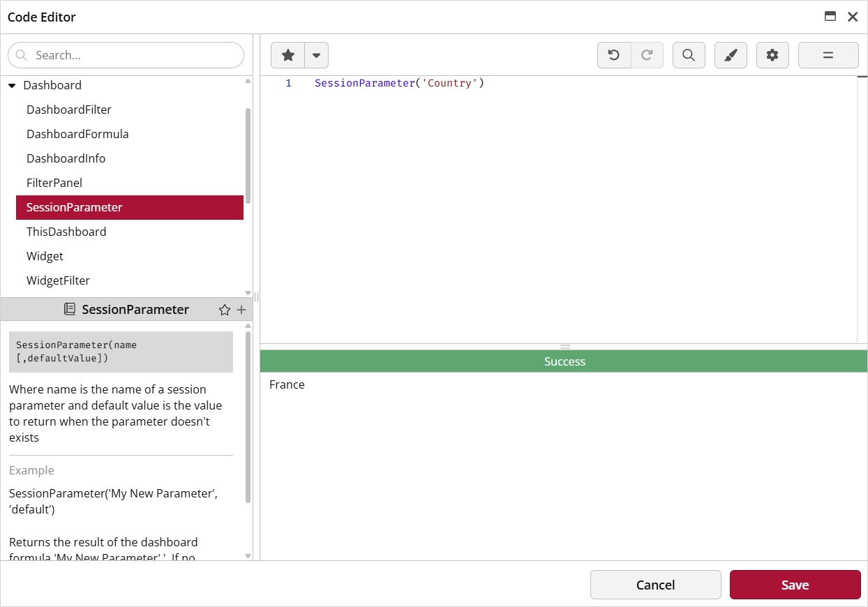Collapse the Dashboard tree category
Screen dimensions: 868x607
coord(12,85)
